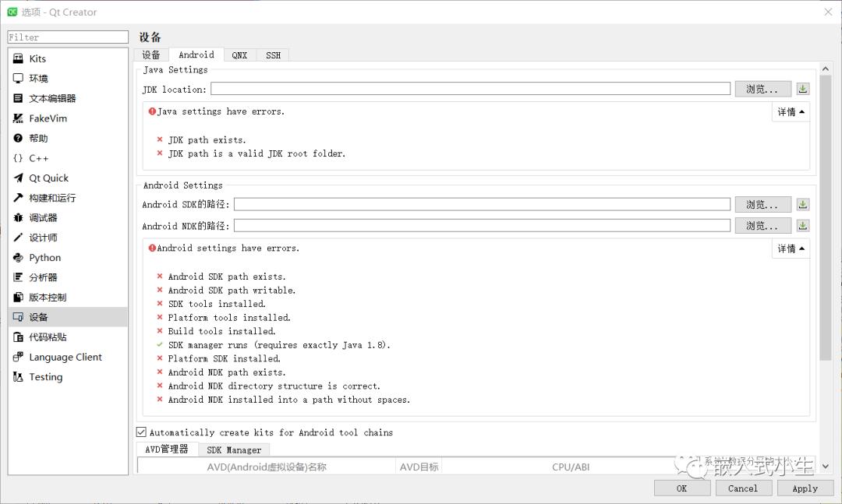Image resolution: width=842 pixels, height=504 pixels.
Task: Click the Python snake icon
Action: 18,257
